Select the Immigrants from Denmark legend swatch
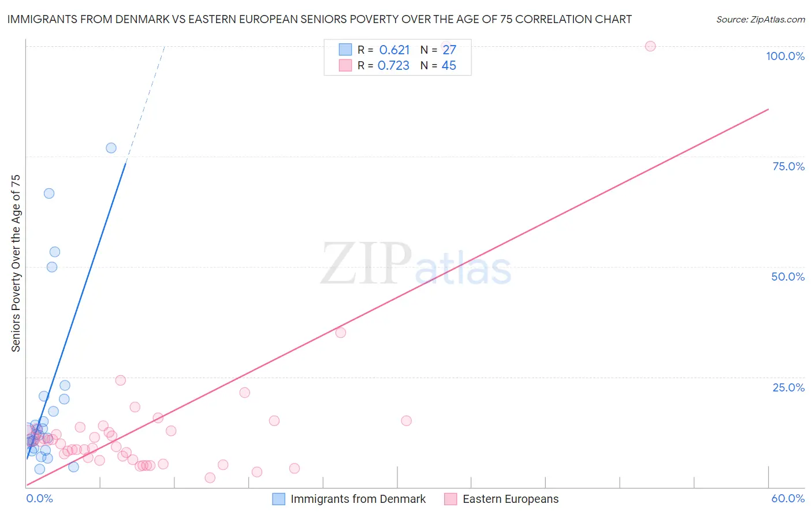The image size is (812, 515). (x=278, y=499)
